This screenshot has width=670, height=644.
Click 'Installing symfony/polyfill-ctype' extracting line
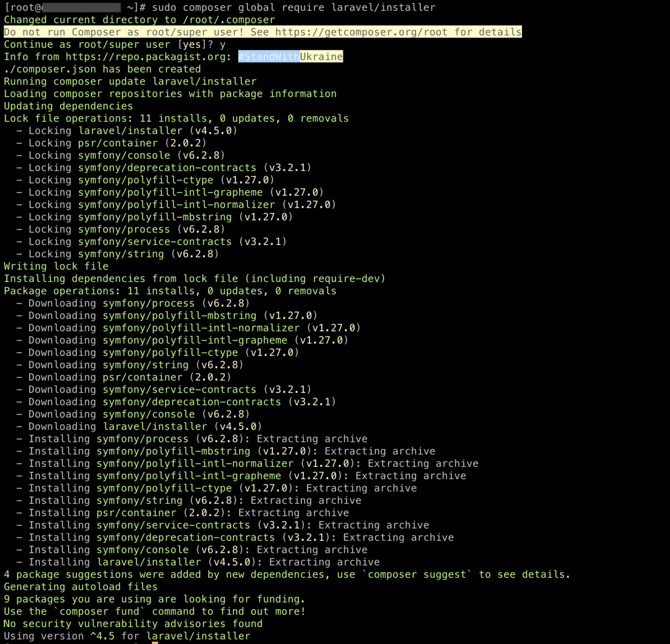pos(217,487)
